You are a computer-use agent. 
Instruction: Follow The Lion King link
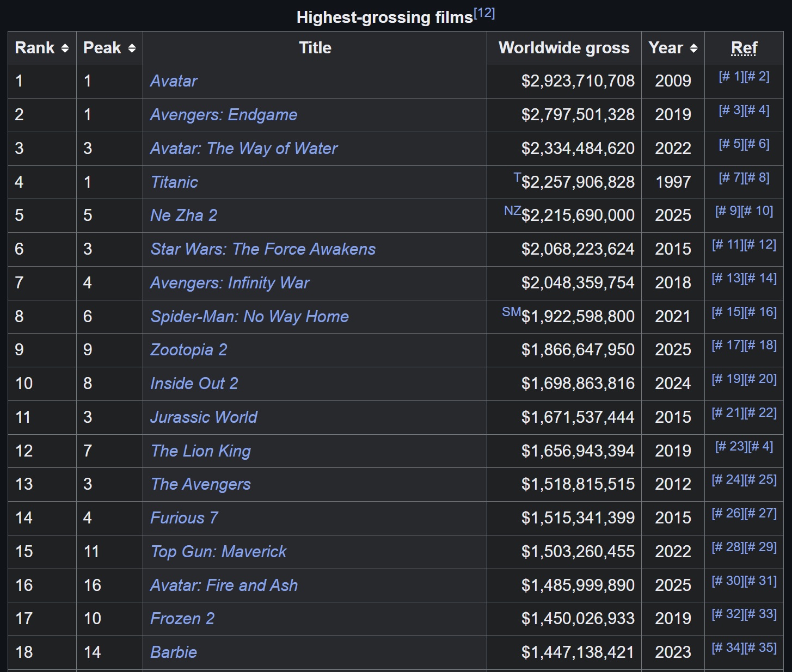point(200,451)
